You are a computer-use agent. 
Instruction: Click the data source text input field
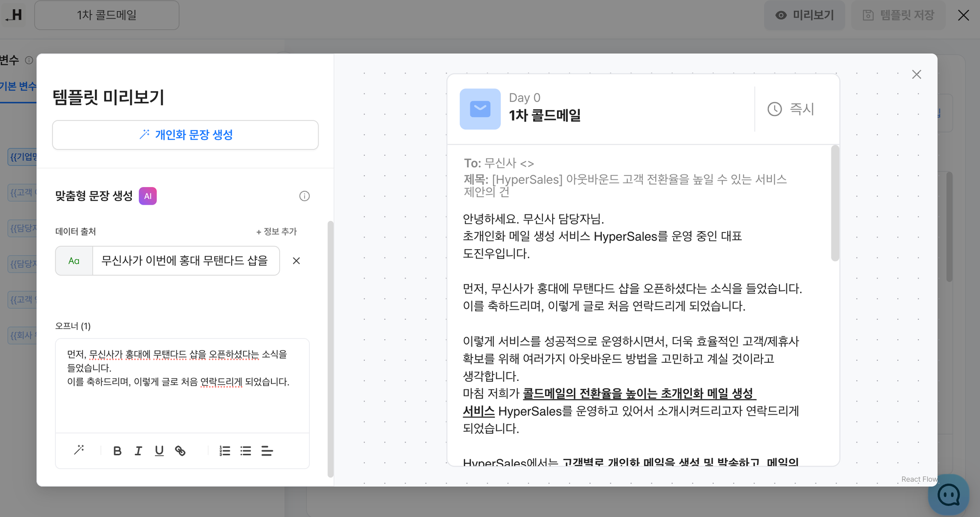point(185,261)
